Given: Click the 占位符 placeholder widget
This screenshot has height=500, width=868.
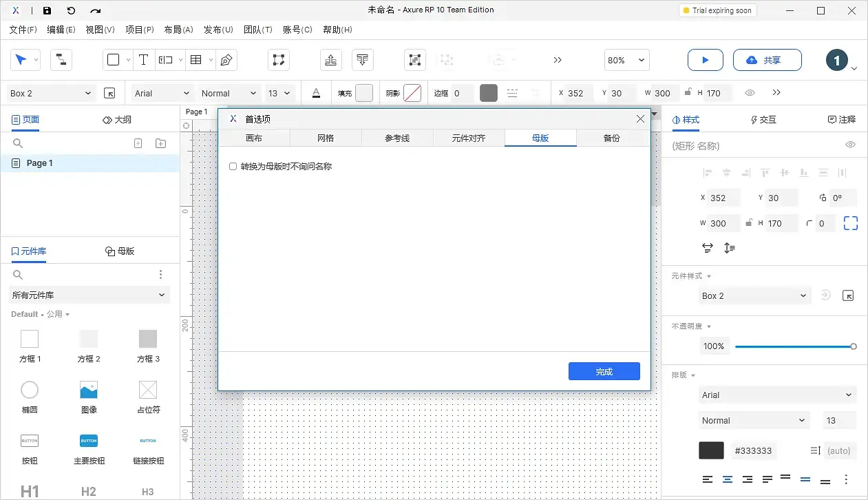Looking at the screenshot, I should click(148, 397).
